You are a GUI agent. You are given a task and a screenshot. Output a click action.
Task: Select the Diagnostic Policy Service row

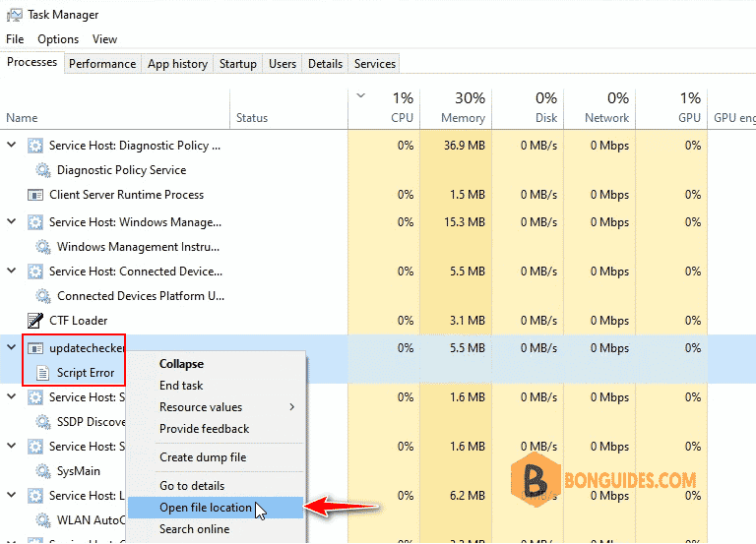(378, 170)
